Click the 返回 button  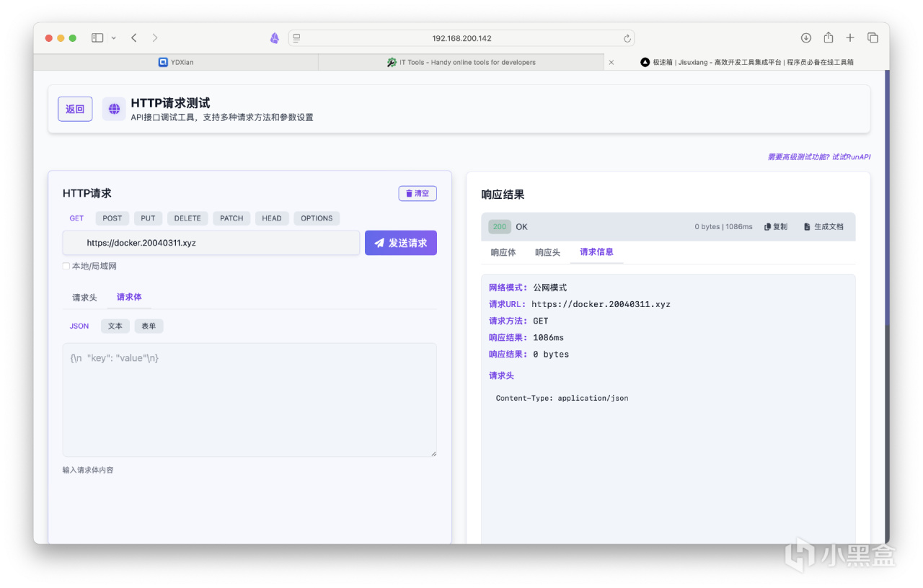[x=75, y=110]
